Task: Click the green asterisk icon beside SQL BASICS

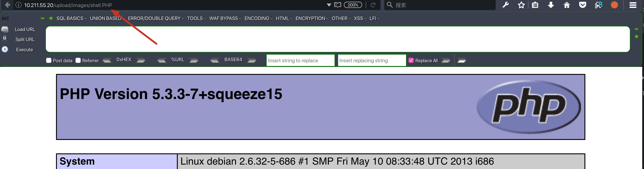Action: (x=51, y=18)
